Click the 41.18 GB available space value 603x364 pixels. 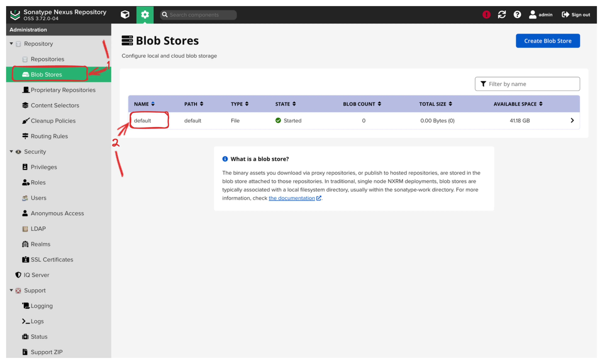coord(519,121)
